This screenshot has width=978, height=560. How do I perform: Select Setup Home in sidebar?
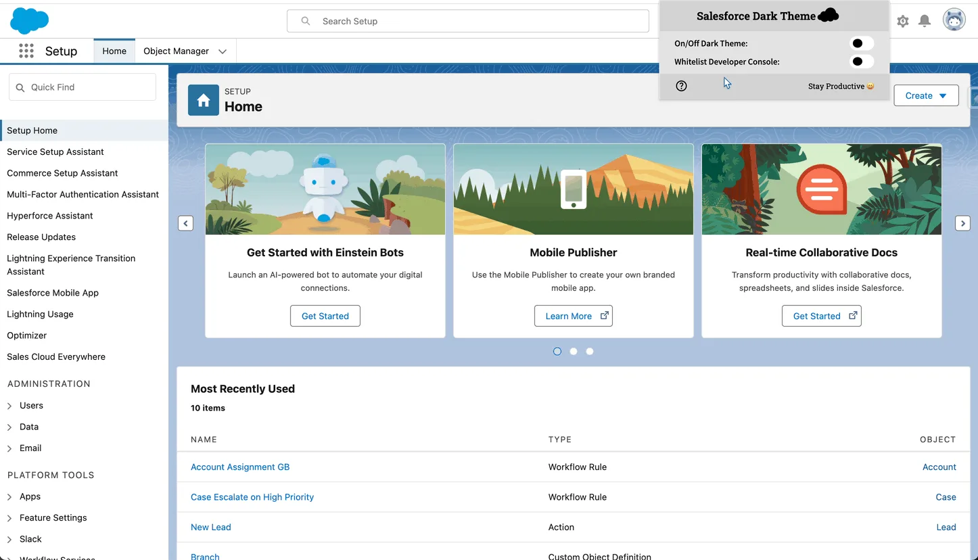(84, 131)
